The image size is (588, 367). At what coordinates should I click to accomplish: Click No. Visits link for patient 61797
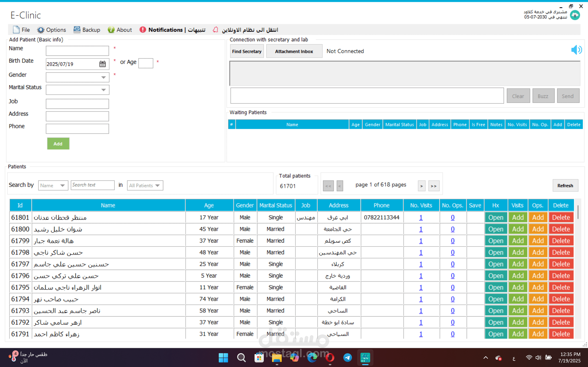click(421, 264)
